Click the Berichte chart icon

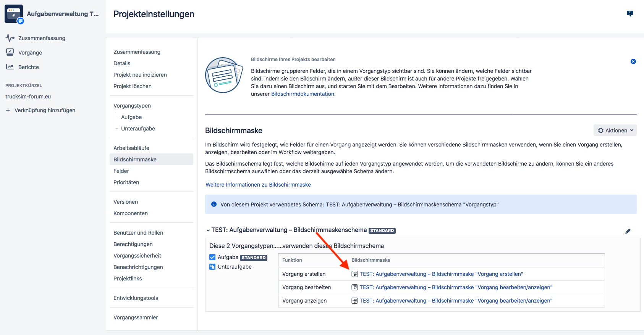[10, 67]
